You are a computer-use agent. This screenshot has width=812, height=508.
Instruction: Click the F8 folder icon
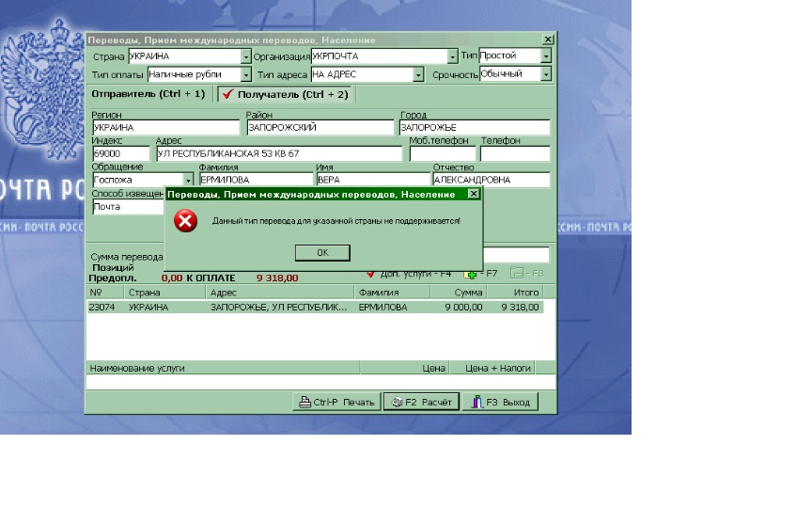click(x=516, y=273)
